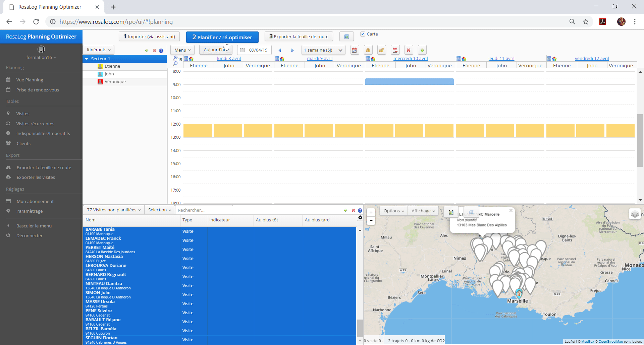Click the calendar icon beside the date field
The height and width of the screenshot is (345, 644).
(x=243, y=50)
